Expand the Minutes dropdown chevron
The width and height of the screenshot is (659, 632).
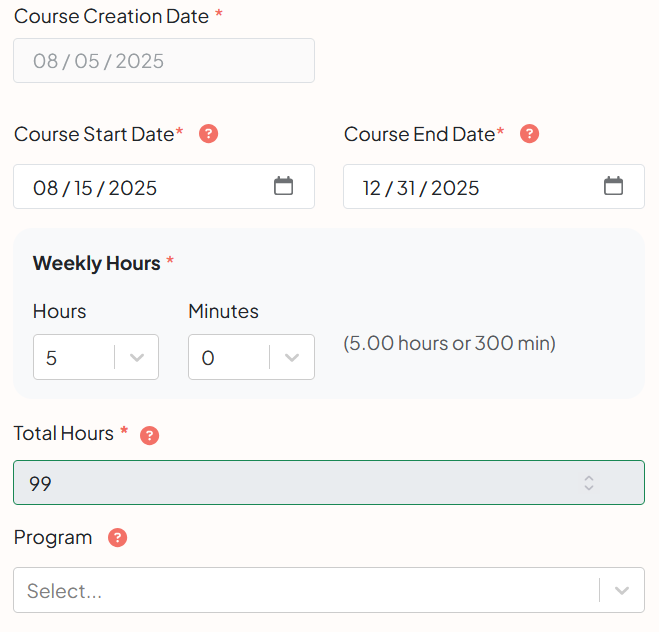coord(292,358)
